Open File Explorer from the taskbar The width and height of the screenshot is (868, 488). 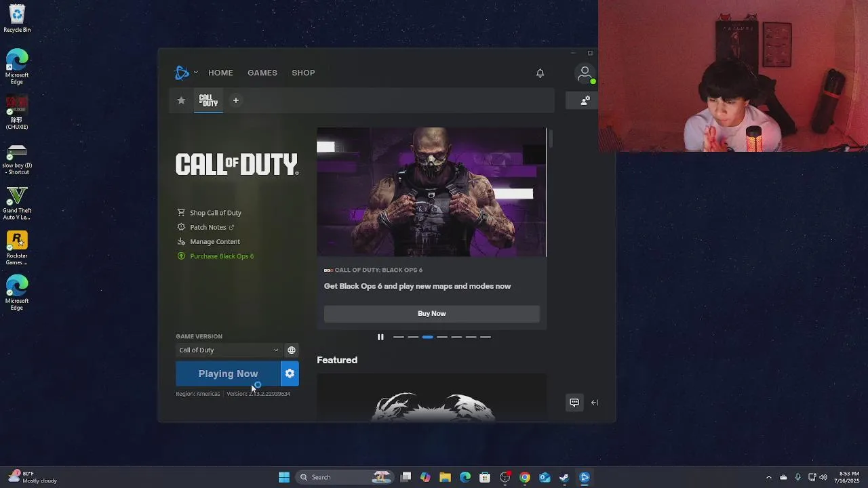(445, 477)
